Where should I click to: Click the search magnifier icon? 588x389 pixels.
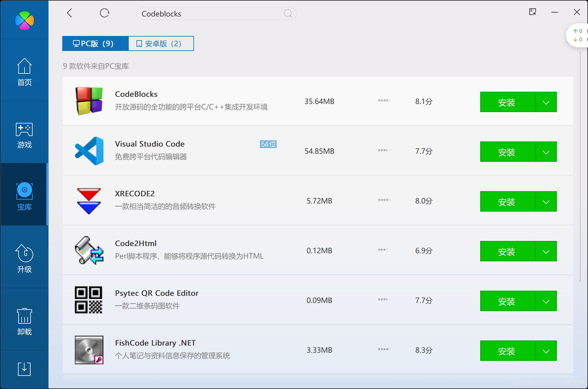pyautogui.click(x=288, y=13)
